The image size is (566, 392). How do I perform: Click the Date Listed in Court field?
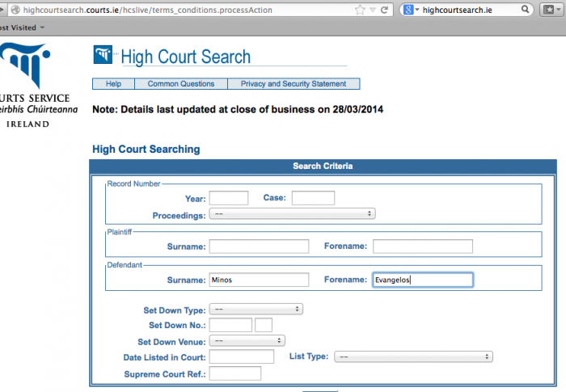(242, 356)
